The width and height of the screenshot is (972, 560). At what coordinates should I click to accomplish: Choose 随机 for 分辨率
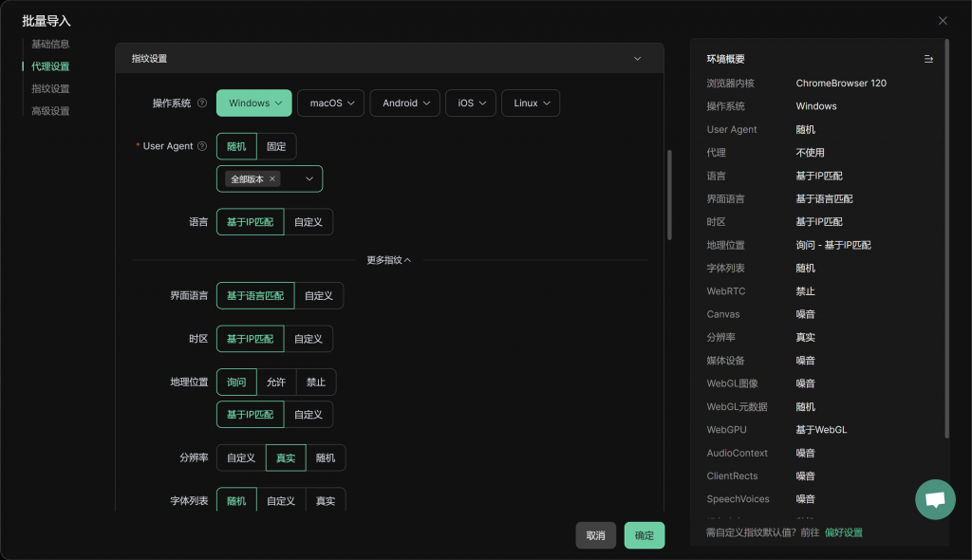(x=326, y=458)
